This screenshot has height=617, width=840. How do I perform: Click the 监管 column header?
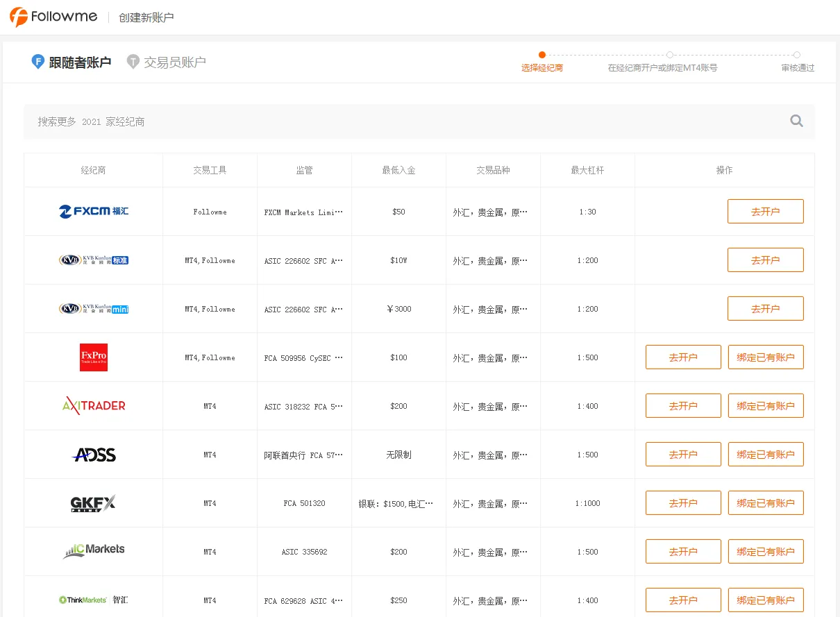pyautogui.click(x=304, y=170)
